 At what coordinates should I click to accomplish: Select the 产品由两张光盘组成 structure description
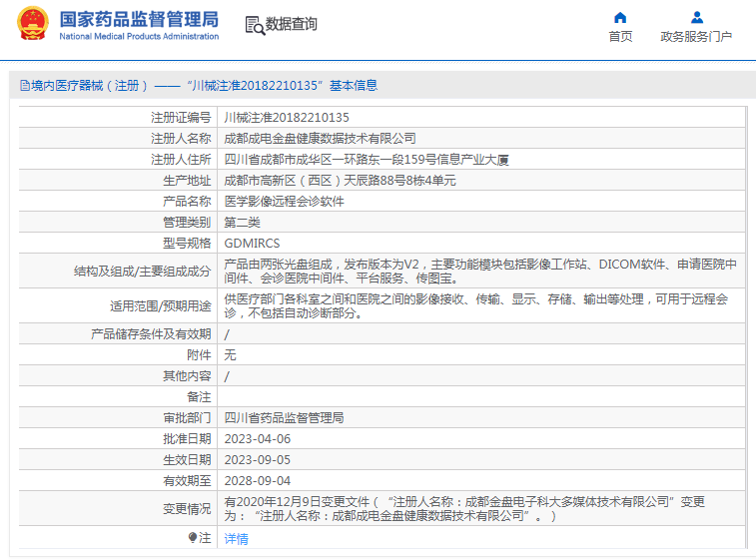tap(480, 272)
